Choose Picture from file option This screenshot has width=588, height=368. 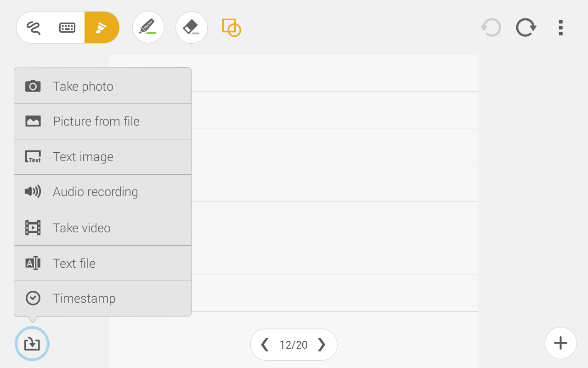click(96, 121)
